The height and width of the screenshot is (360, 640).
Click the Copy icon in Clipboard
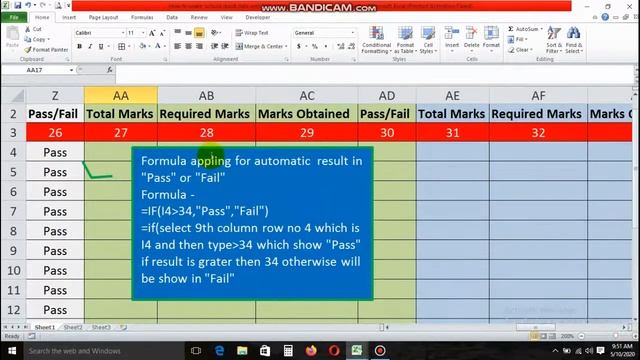pyautogui.click(x=27, y=39)
